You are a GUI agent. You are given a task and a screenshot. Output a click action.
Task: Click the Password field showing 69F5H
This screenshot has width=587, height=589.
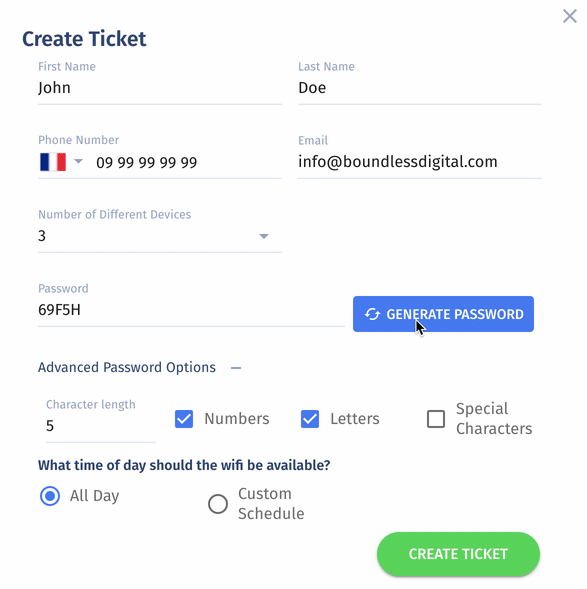(191, 310)
